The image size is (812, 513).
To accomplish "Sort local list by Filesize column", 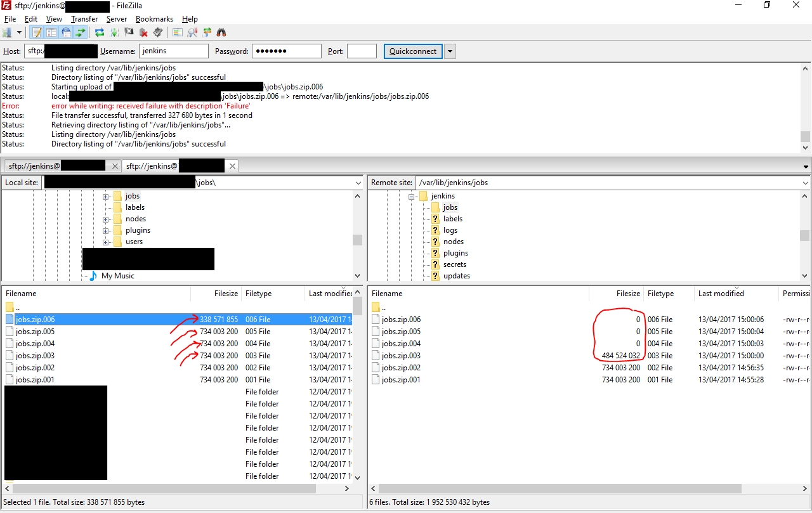I will (x=216, y=294).
